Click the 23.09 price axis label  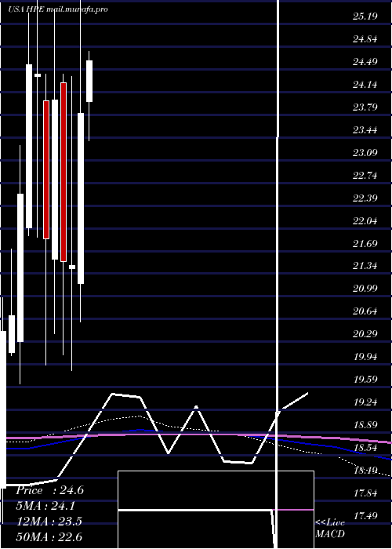point(365,153)
